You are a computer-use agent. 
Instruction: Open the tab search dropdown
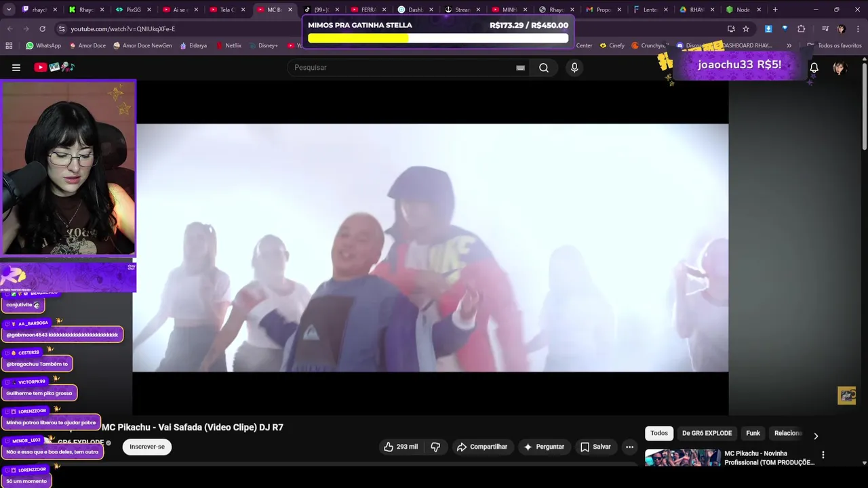(x=9, y=9)
